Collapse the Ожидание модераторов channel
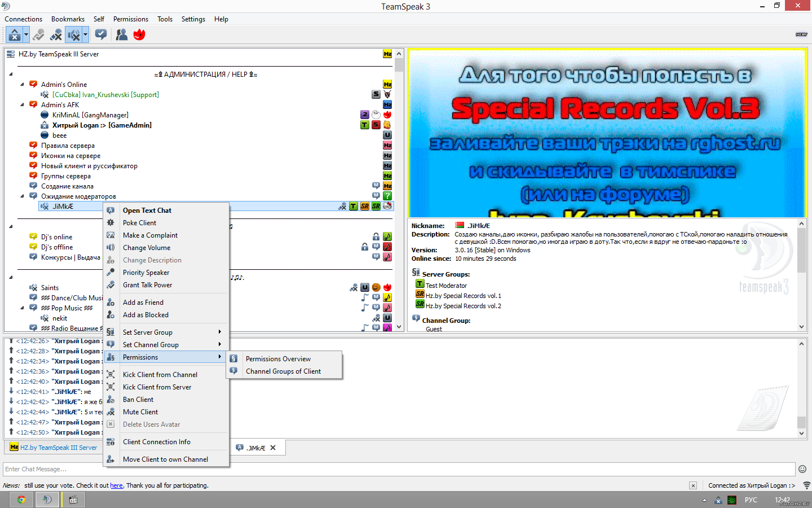 click(22, 196)
